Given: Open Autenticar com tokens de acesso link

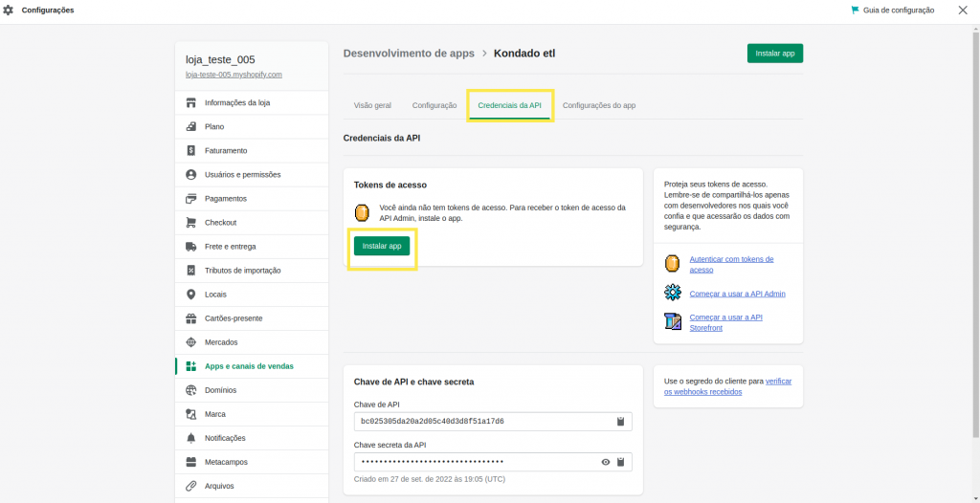Looking at the screenshot, I should point(731,264).
